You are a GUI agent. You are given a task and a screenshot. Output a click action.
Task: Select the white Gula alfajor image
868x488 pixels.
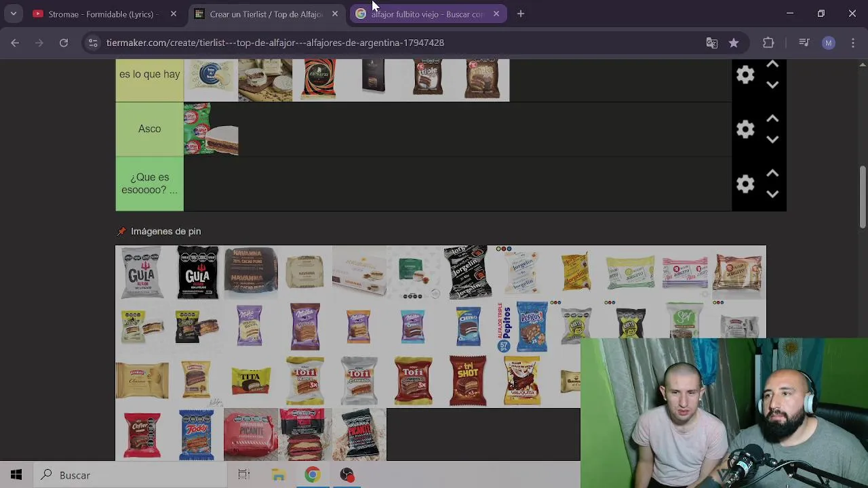[x=142, y=272]
